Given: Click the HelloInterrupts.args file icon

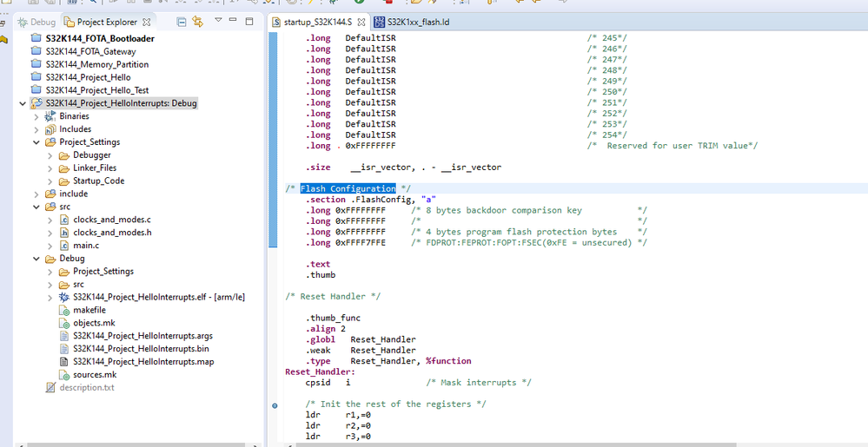Looking at the screenshot, I should click(x=63, y=336).
